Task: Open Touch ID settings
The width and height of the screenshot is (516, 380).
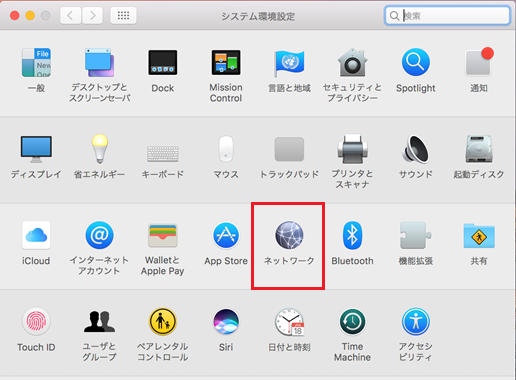Action: 36,322
